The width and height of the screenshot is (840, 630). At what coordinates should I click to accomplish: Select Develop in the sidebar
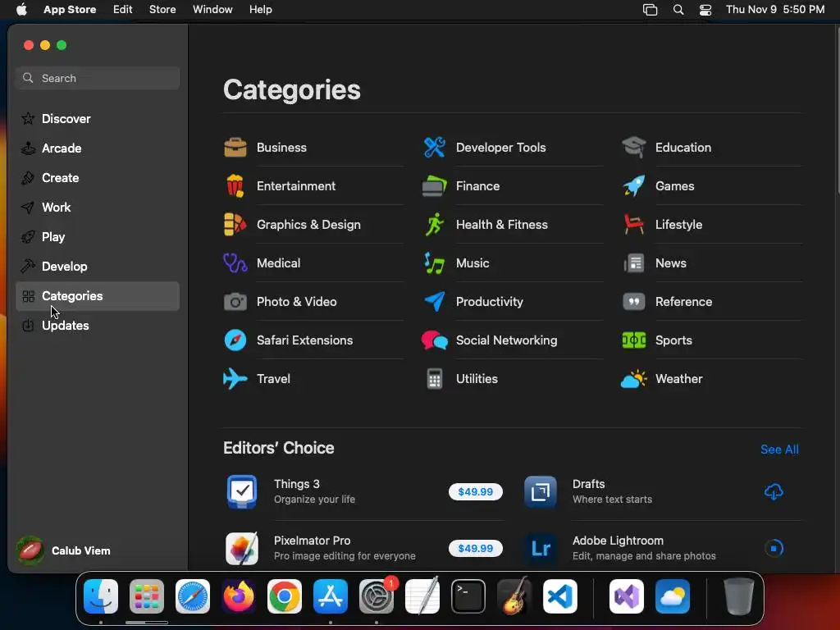[x=98, y=267]
